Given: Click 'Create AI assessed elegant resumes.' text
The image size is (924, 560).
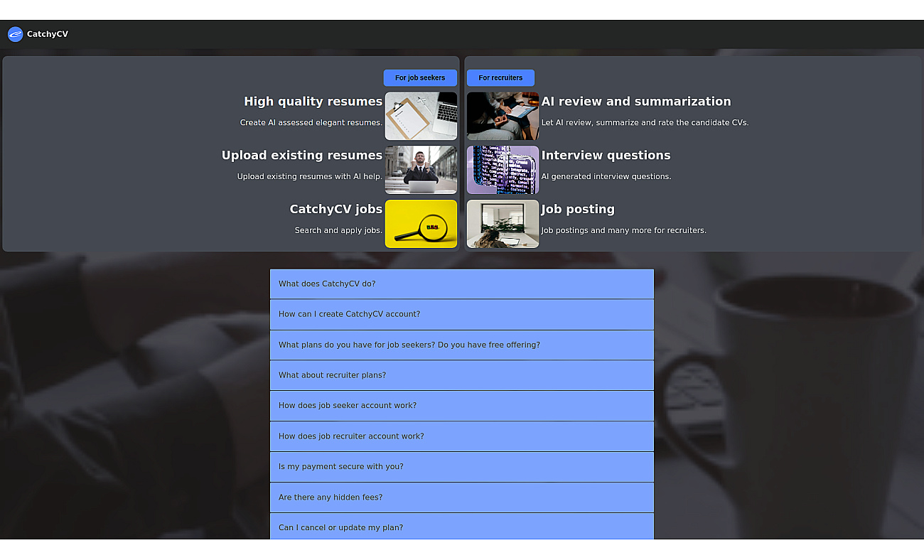Looking at the screenshot, I should (x=311, y=123).
